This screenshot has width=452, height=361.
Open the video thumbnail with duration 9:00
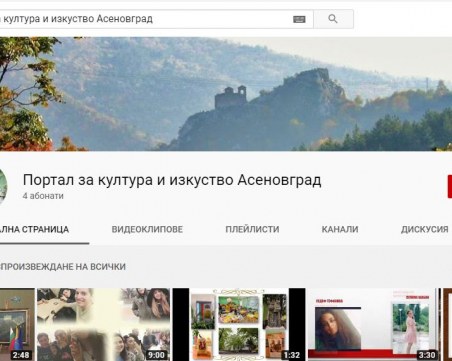103,324
